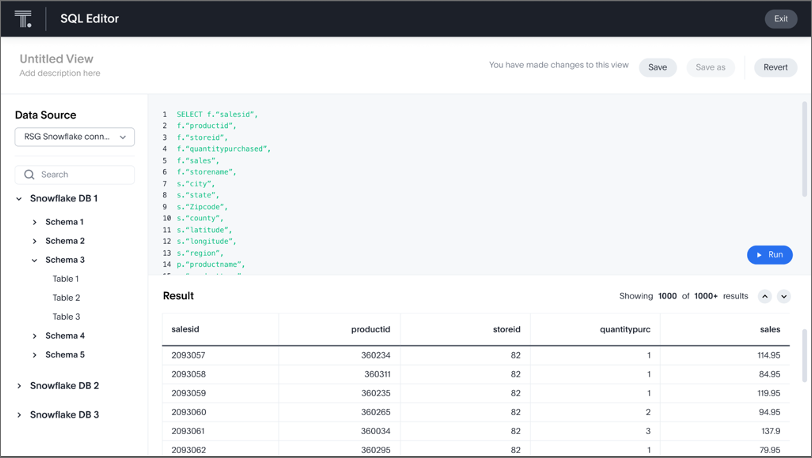The height and width of the screenshot is (458, 812).
Task: Expand the Snowflake DB 3 node
Action: [19, 415]
